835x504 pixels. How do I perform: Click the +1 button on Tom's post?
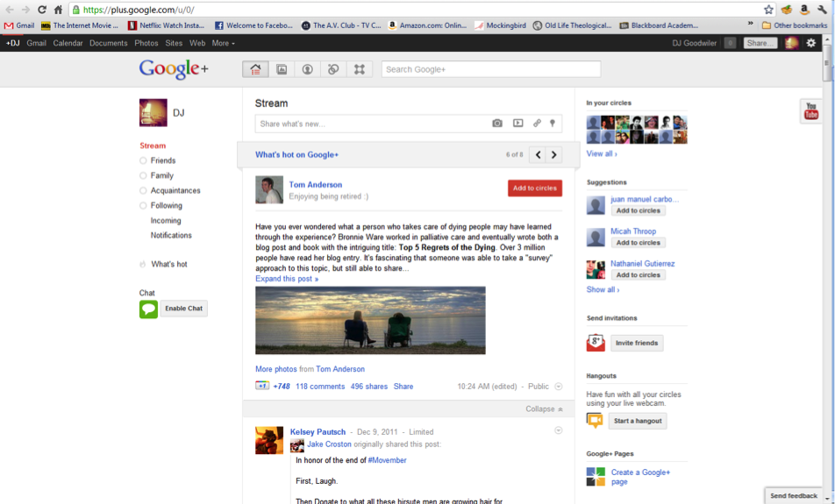(x=262, y=386)
